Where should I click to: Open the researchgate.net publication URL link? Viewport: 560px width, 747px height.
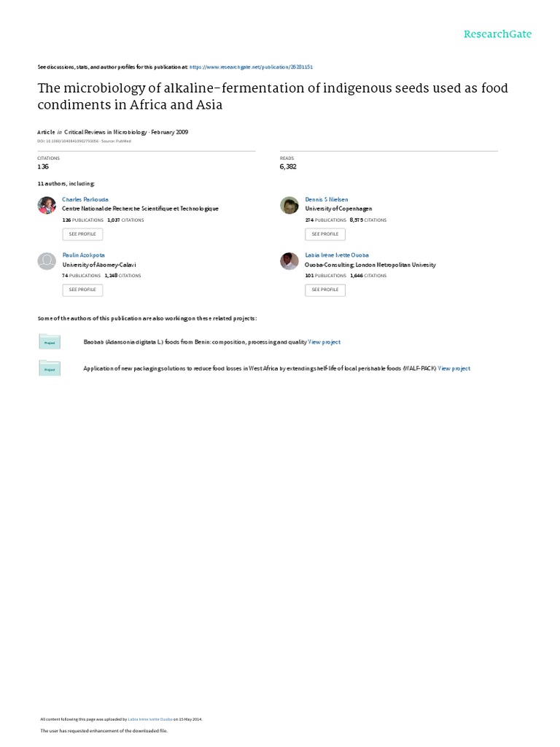click(x=251, y=67)
